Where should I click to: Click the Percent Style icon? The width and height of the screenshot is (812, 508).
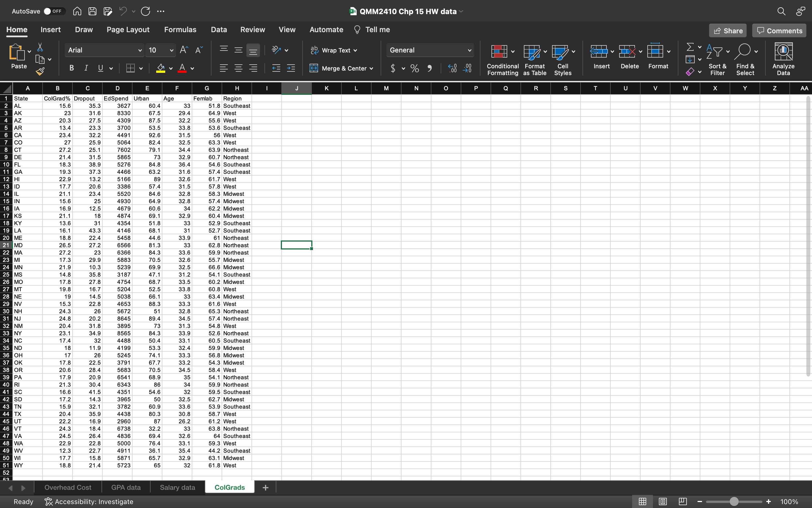(415, 69)
